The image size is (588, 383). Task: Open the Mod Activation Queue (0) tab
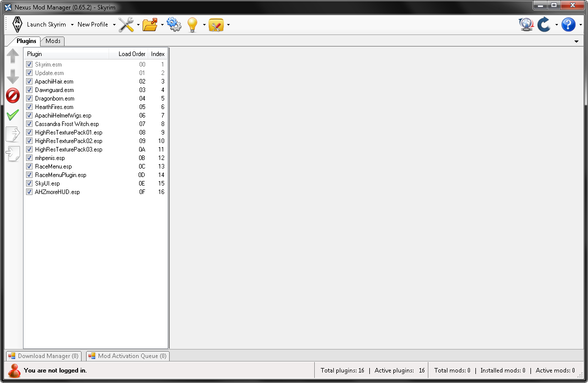pyautogui.click(x=128, y=356)
